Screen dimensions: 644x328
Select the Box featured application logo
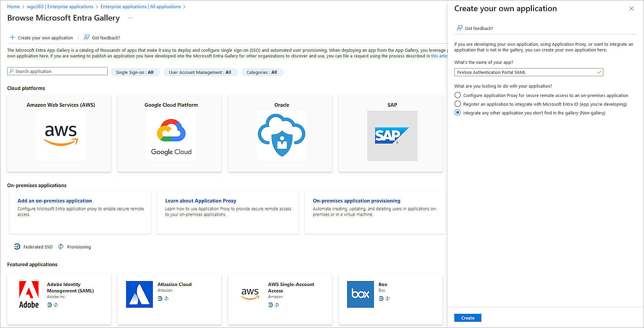click(360, 294)
